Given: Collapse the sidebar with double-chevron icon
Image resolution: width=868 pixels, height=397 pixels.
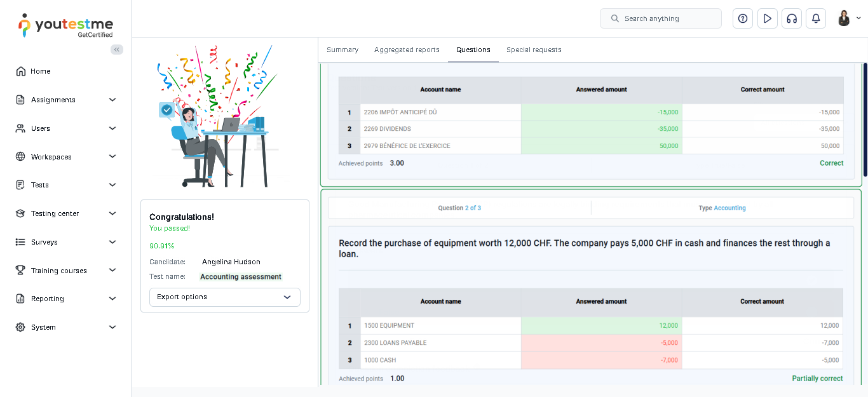Looking at the screenshot, I should [117, 50].
